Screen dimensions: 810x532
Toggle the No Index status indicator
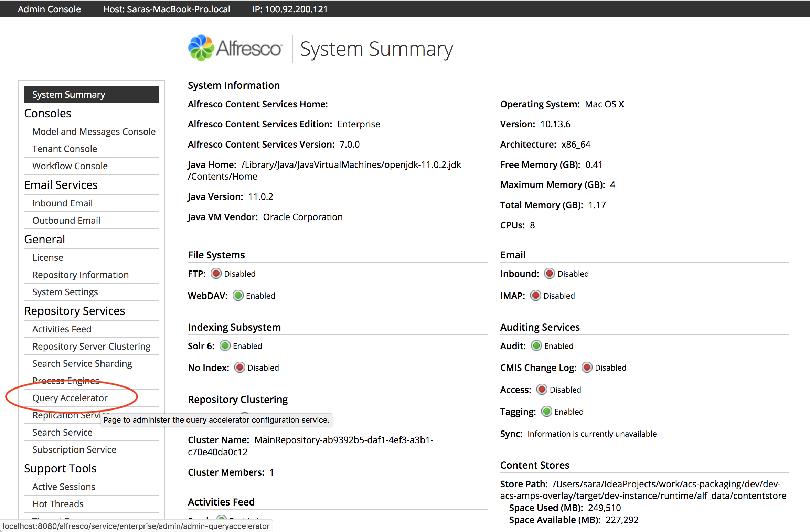pos(240,367)
